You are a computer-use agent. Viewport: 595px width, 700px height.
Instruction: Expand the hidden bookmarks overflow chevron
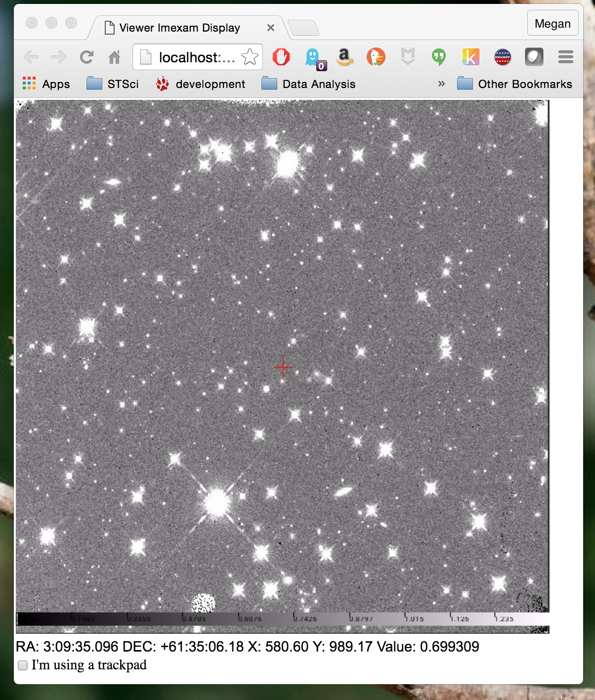(x=441, y=84)
